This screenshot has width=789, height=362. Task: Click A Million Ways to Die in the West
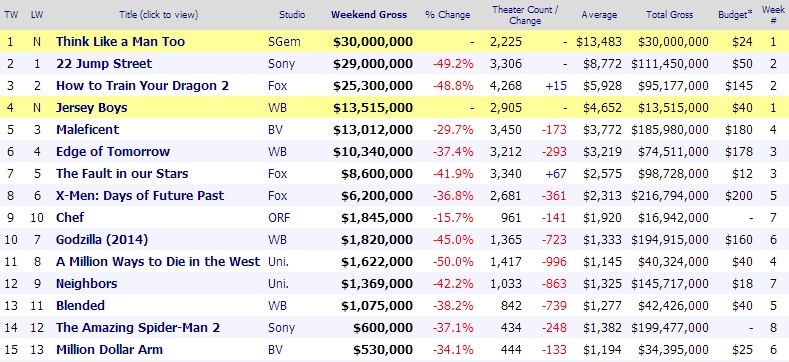(158, 262)
